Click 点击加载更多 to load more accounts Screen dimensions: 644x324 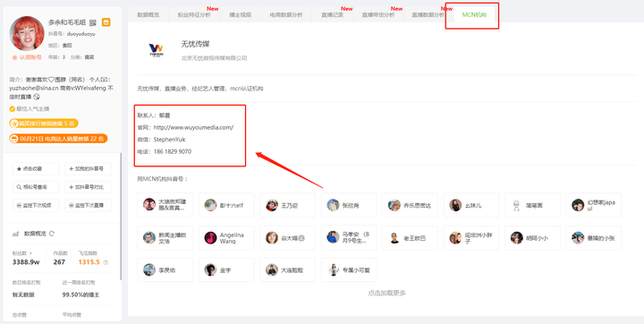[x=387, y=294]
